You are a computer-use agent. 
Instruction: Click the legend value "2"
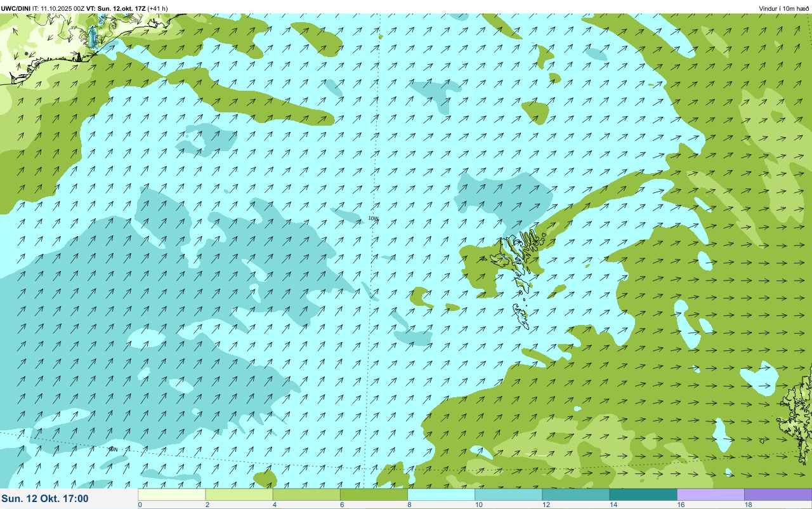(207, 505)
